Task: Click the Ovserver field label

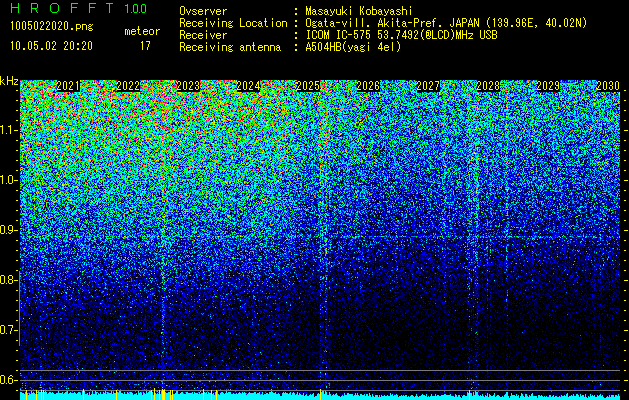Action: 203,11
